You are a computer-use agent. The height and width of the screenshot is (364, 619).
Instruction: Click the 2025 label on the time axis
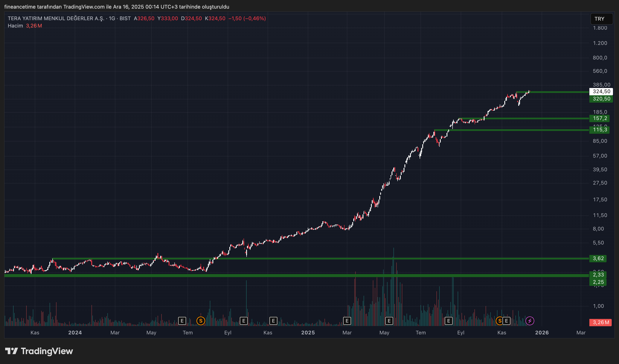pyautogui.click(x=308, y=333)
